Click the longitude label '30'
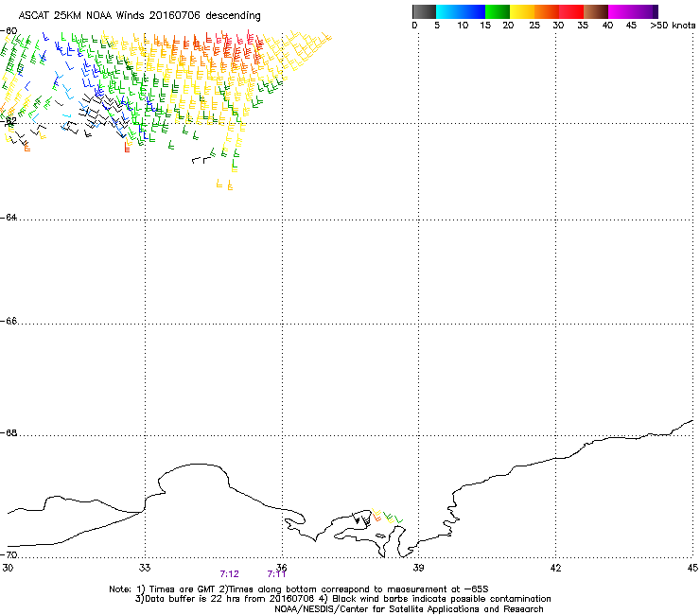The width and height of the screenshot is (700, 615). click(8, 568)
